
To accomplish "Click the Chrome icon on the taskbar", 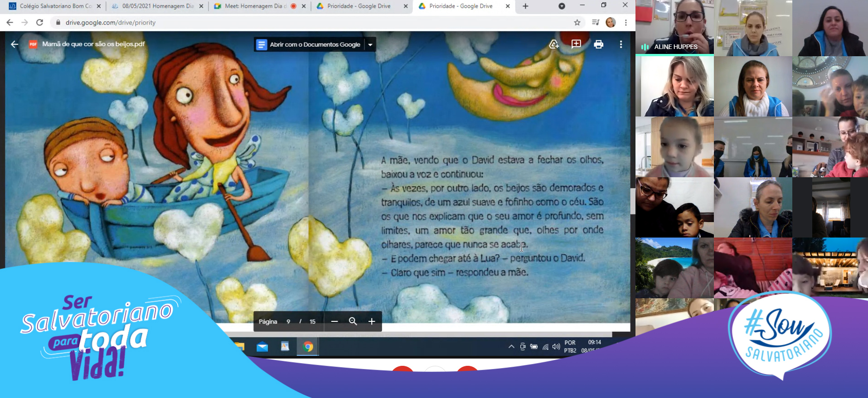I will pyautogui.click(x=308, y=347).
